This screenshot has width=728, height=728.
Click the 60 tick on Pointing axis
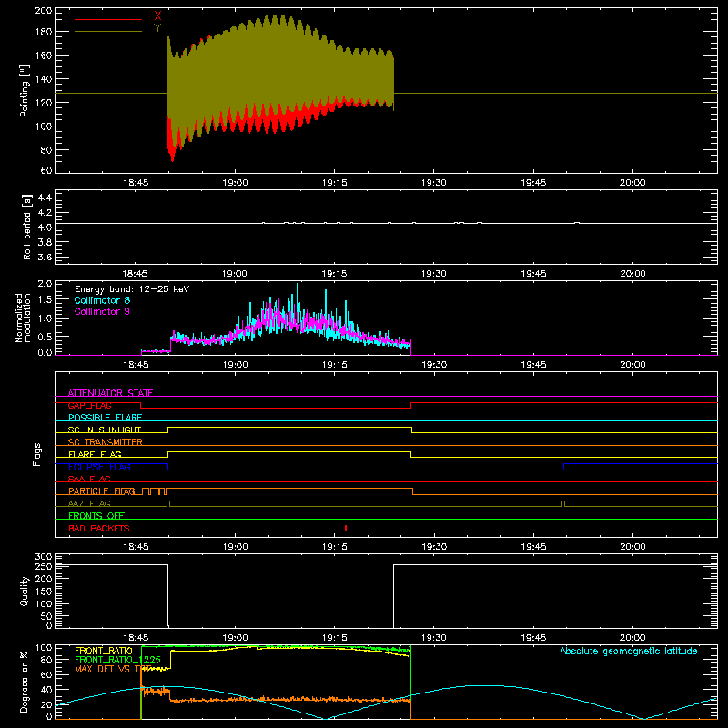click(x=46, y=170)
